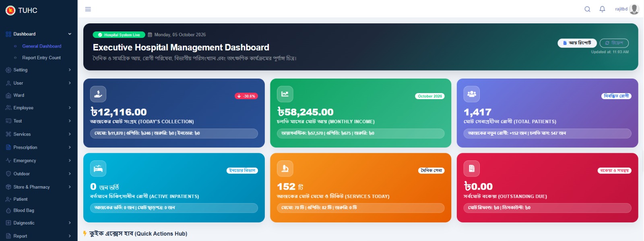Click the User sidebar icon
Viewport: 644px width, 241px height.
[8, 83]
